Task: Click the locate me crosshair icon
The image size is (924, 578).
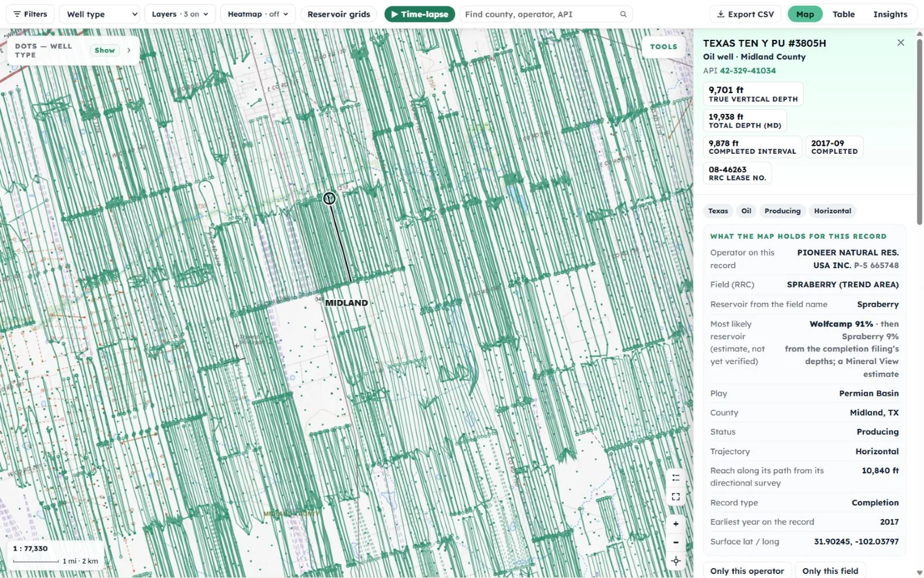Action: click(x=676, y=561)
